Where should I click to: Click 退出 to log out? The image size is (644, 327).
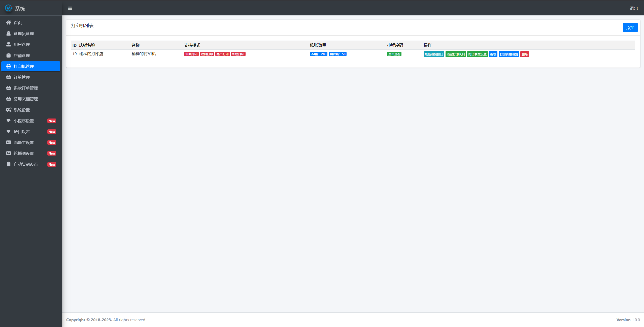[x=634, y=8]
